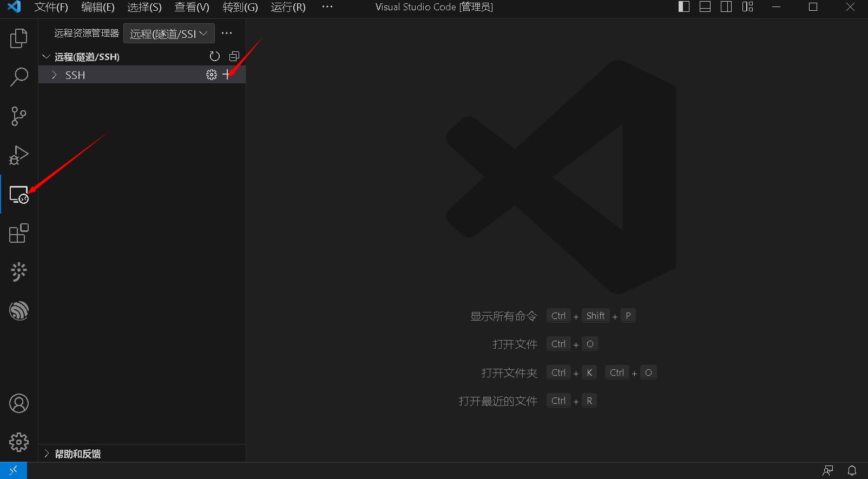Open the Search view icon
868x479 pixels.
click(x=19, y=77)
